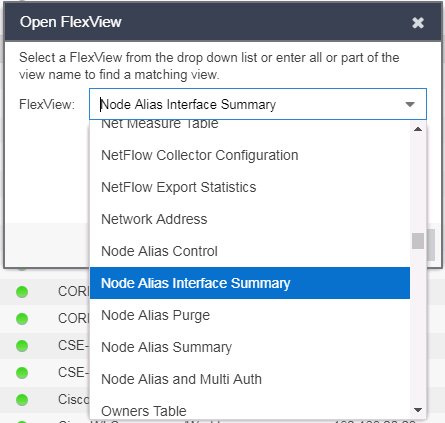Click the FlexView combo box text field

point(247,104)
